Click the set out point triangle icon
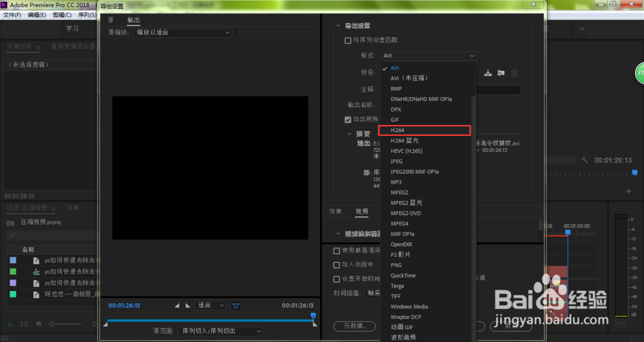This screenshot has width=644, height=342. point(187,305)
